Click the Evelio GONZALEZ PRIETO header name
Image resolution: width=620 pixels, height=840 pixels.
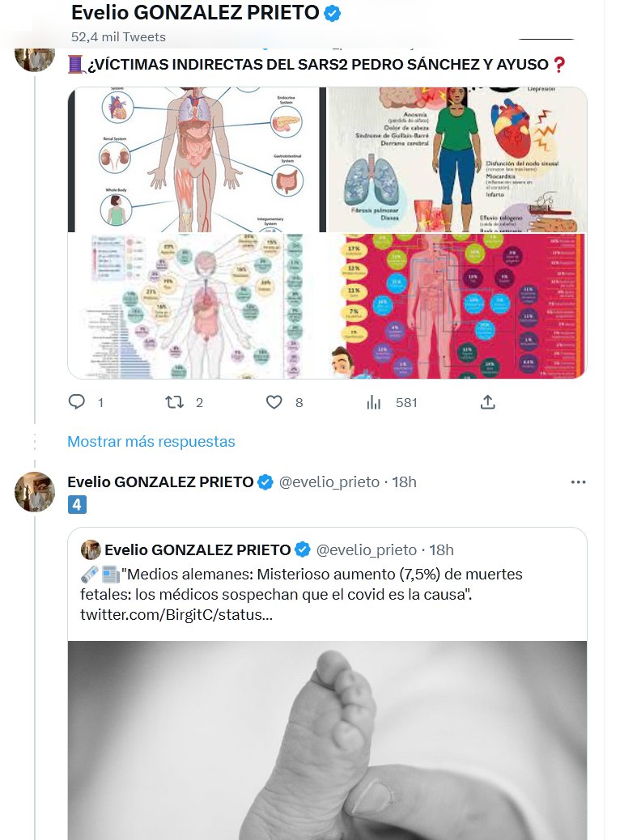coord(195,13)
